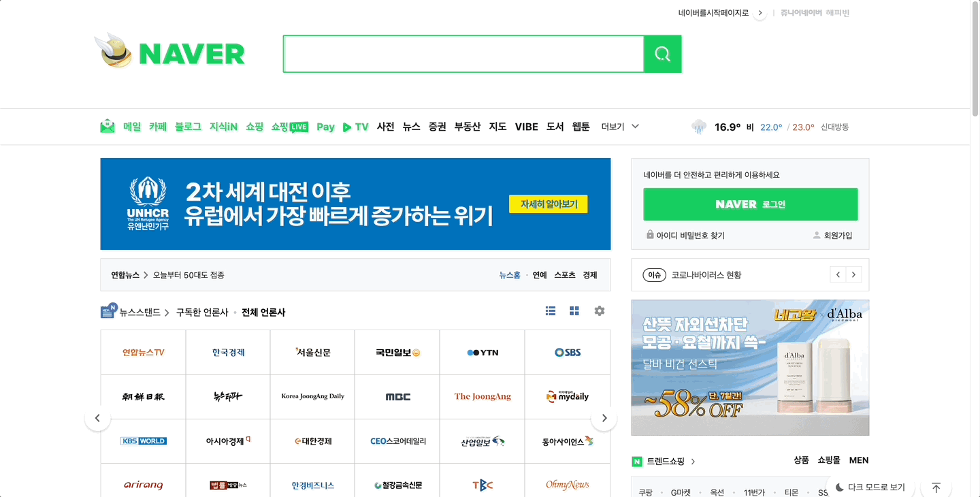The height and width of the screenshot is (497, 980).
Task: Open 코로나바이러스 현황 issue link
Action: pyautogui.click(x=706, y=275)
